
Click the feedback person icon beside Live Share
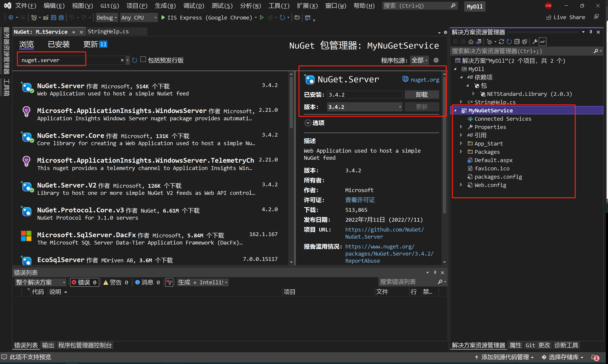[597, 17]
